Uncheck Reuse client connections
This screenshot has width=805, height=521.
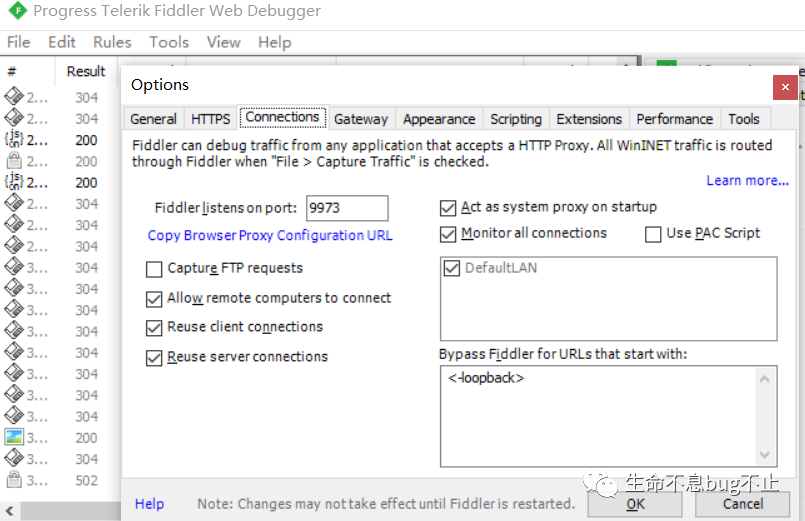[x=154, y=327]
